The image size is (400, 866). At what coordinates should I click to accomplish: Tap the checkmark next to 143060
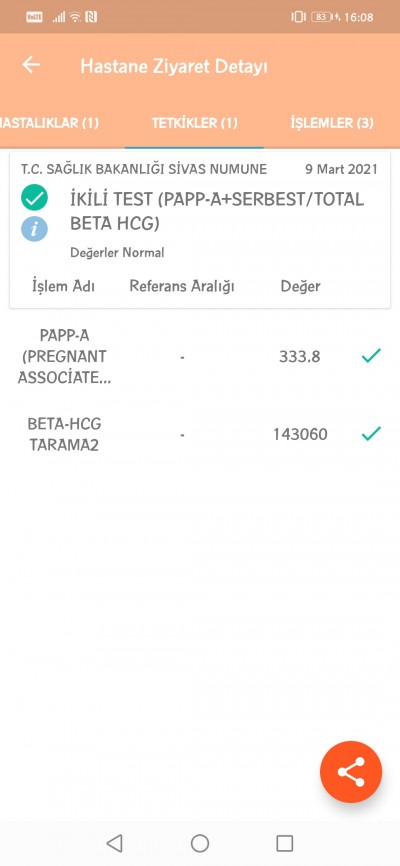click(x=371, y=434)
